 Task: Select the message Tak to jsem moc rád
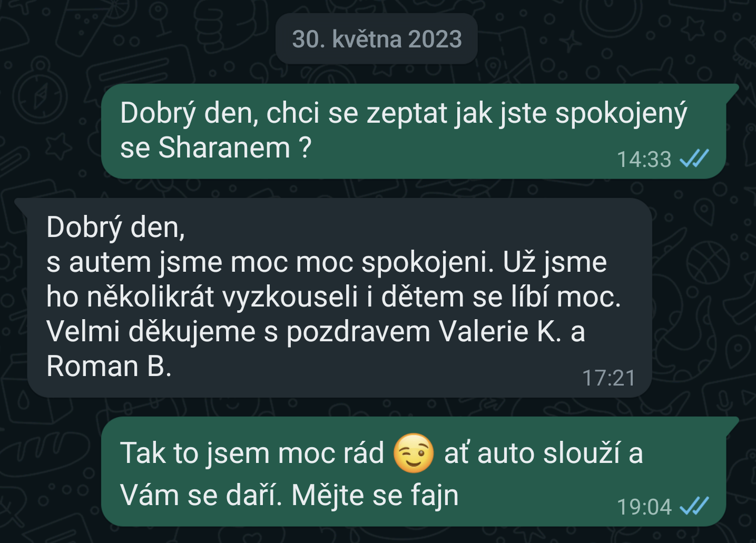(420, 471)
